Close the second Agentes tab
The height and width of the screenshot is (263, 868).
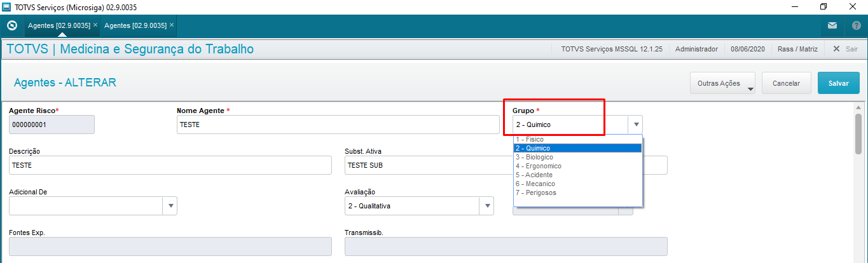(x=172, y=25)
